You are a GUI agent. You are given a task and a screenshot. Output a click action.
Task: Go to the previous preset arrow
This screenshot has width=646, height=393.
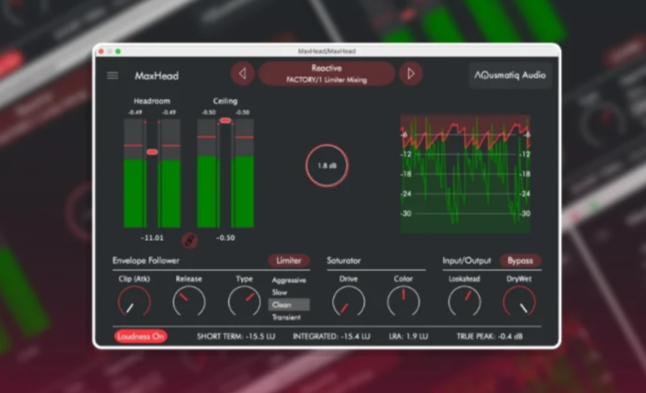(x=243, y=74)
